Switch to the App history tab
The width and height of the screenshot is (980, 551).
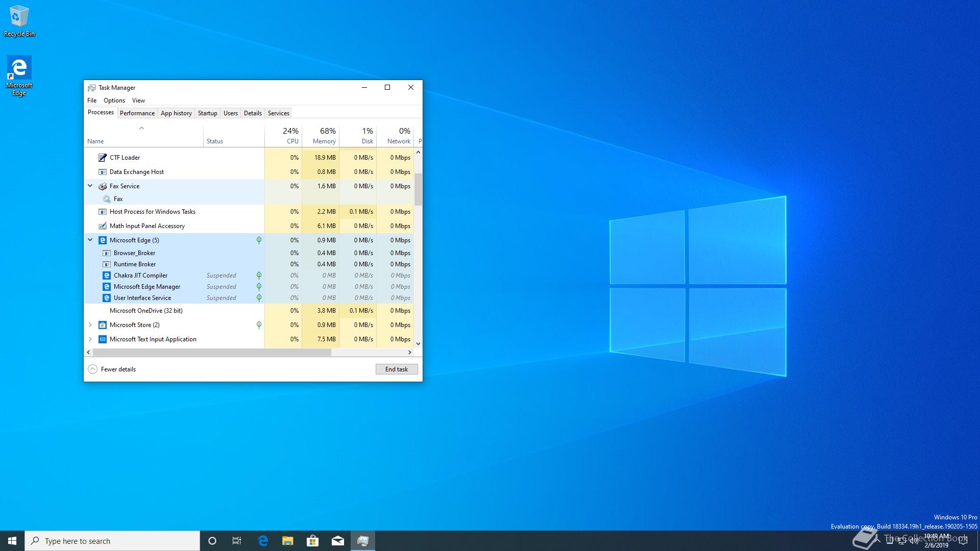pos(176,113)
